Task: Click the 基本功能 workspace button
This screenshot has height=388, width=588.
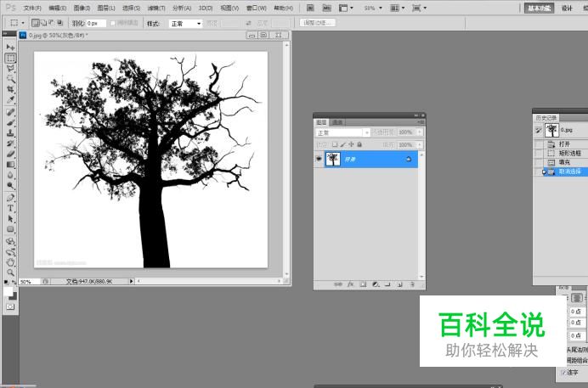Action: [x=540, y=8]
